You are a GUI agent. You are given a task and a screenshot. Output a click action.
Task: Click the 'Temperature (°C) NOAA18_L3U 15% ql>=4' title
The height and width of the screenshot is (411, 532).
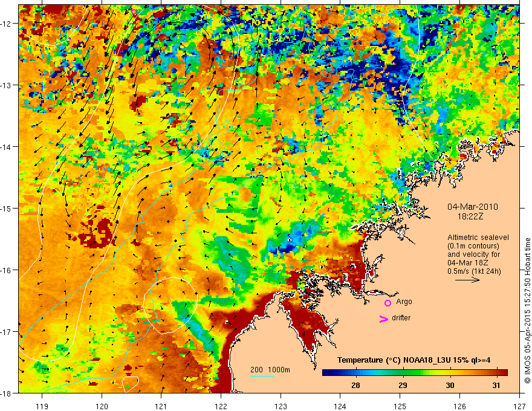414,360
